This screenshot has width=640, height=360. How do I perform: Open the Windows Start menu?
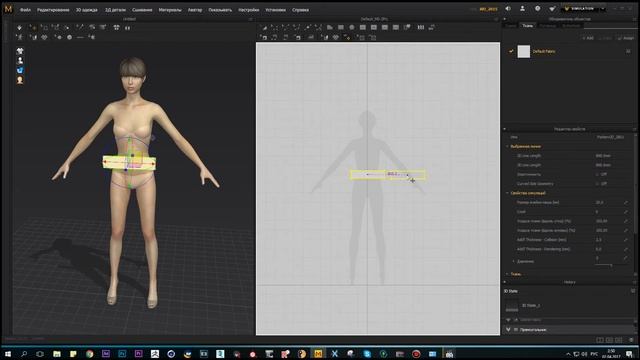tap(8, 353)
